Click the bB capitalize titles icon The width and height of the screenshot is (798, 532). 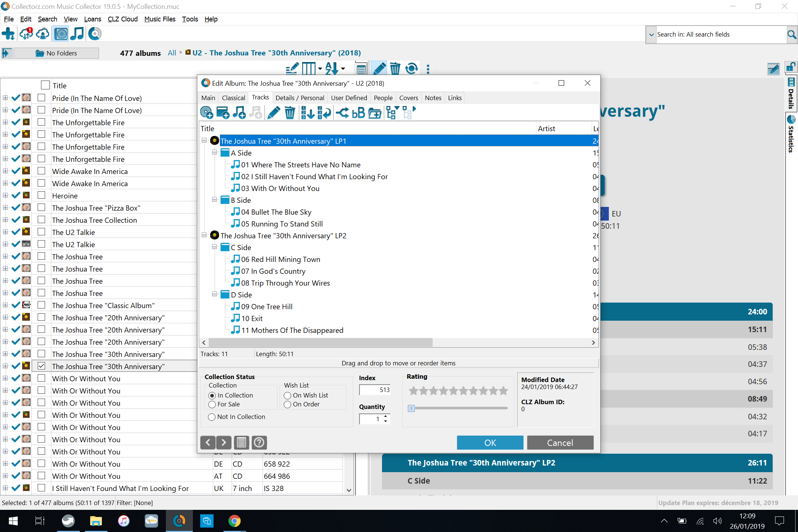point(358,113)
